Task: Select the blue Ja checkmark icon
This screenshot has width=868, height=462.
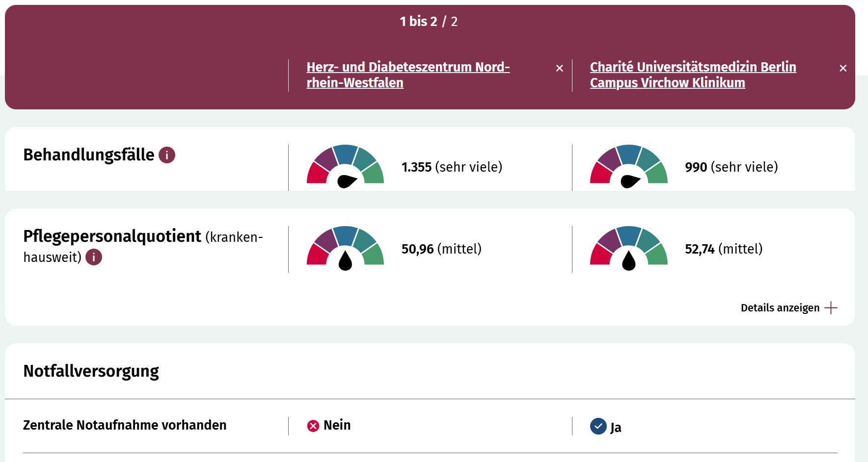Action: tap(598, 426)
